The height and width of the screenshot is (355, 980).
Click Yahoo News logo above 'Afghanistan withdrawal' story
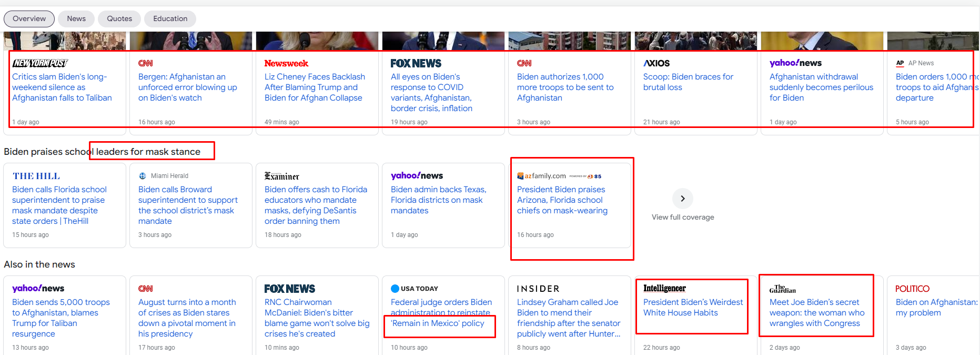click(795, 63)
